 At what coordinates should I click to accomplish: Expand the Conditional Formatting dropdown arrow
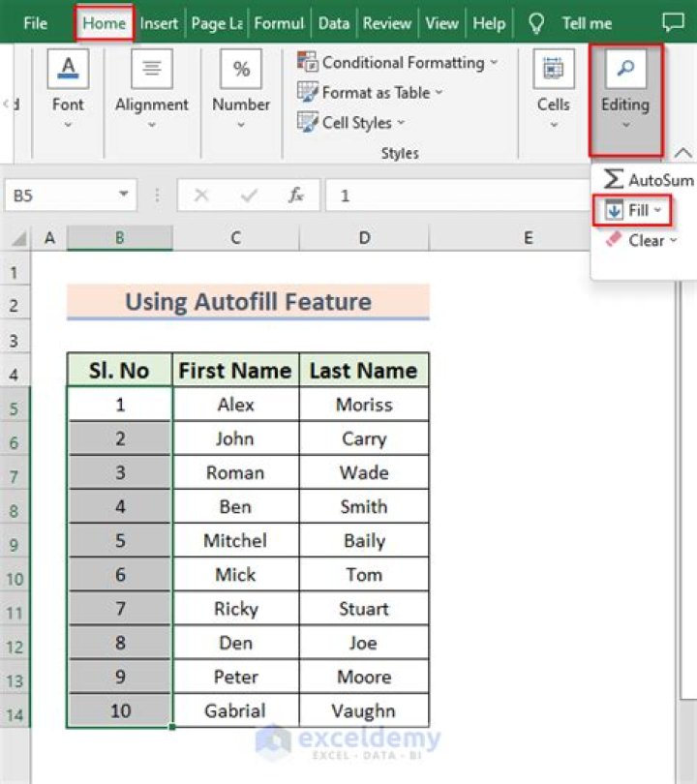(494, 63)
